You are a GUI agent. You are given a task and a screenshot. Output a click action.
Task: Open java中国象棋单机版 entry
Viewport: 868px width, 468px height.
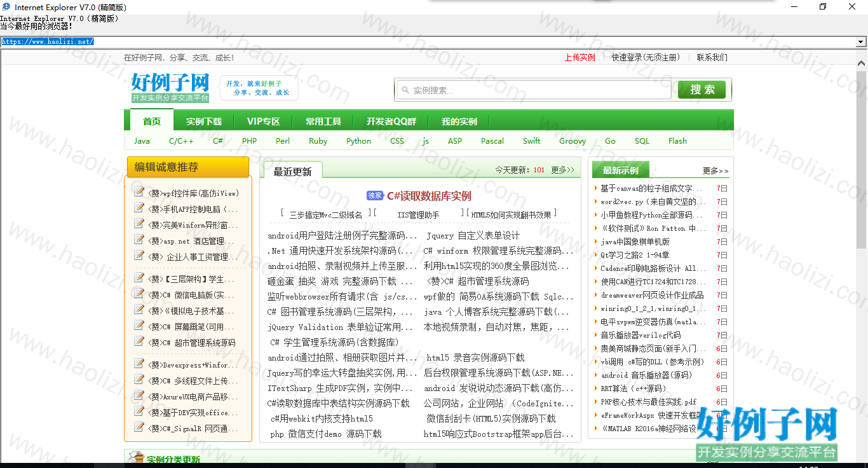tap(635, 242)
